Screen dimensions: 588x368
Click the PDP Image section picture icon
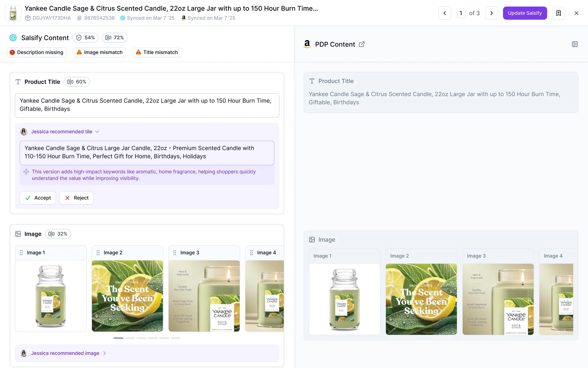pyautogui.click(x=312, y=240)
